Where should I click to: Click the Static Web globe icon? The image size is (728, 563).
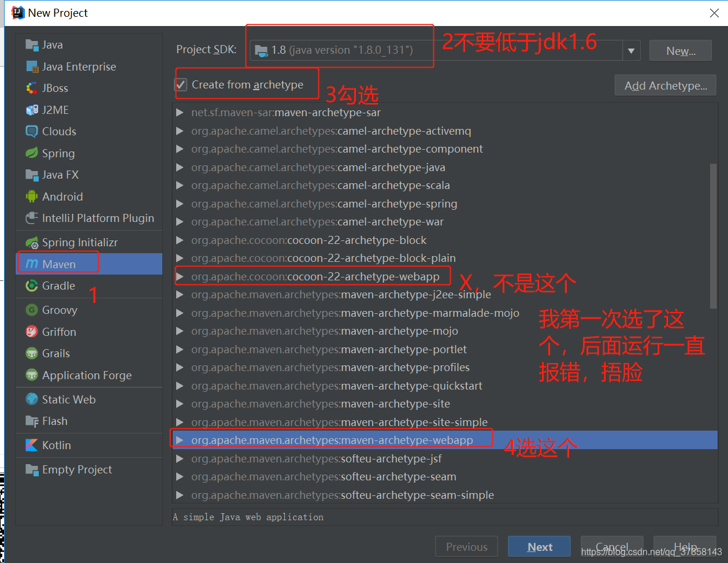coord(32,399)
